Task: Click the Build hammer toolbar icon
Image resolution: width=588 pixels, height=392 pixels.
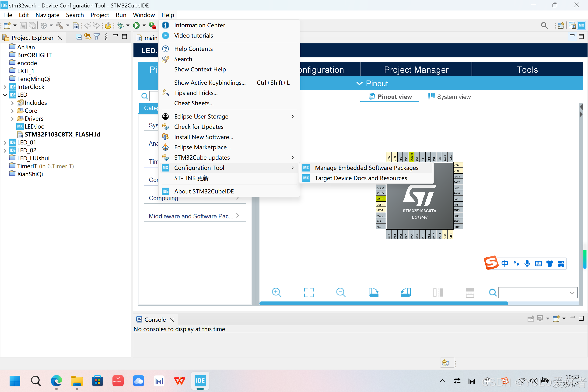Action: pyautogui.click(x=59, y=25)
